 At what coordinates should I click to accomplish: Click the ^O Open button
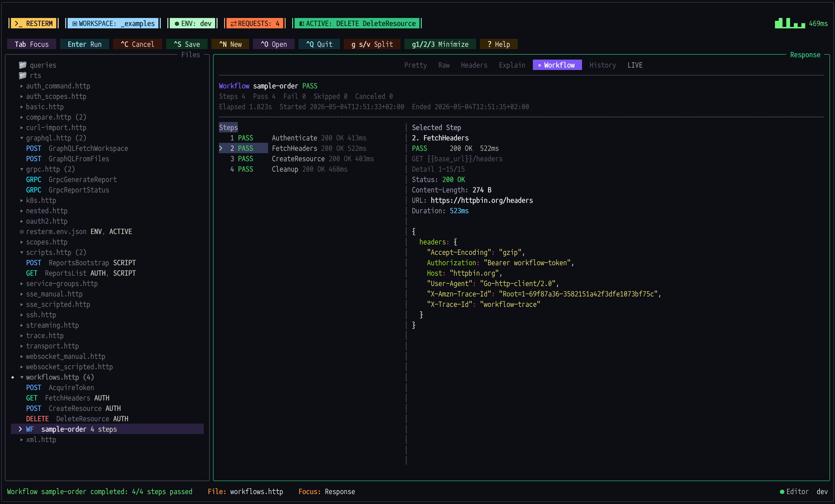point(274,44)
